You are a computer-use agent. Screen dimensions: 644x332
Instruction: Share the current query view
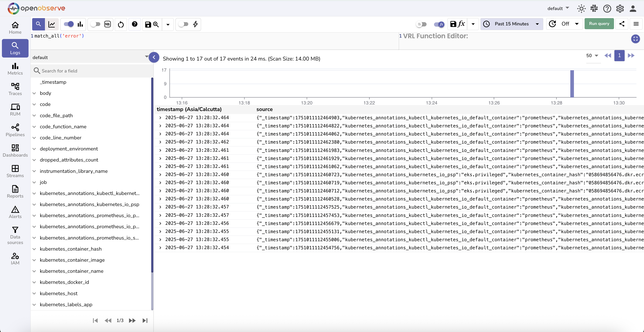point(622,24)
